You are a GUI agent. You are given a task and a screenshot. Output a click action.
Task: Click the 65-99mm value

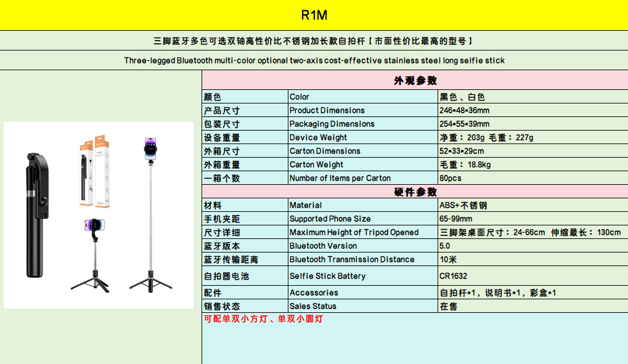pyautogui.click(x=533, y=219)
